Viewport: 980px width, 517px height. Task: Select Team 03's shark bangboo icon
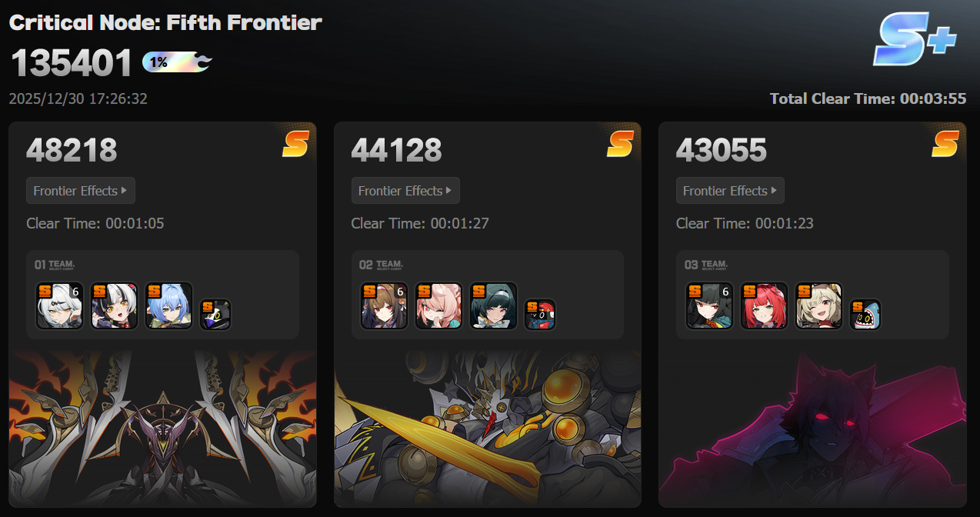[x=865, y=314]
